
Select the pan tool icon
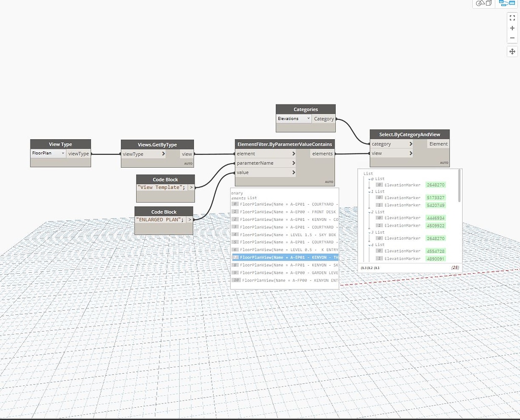tap(512, 51)
